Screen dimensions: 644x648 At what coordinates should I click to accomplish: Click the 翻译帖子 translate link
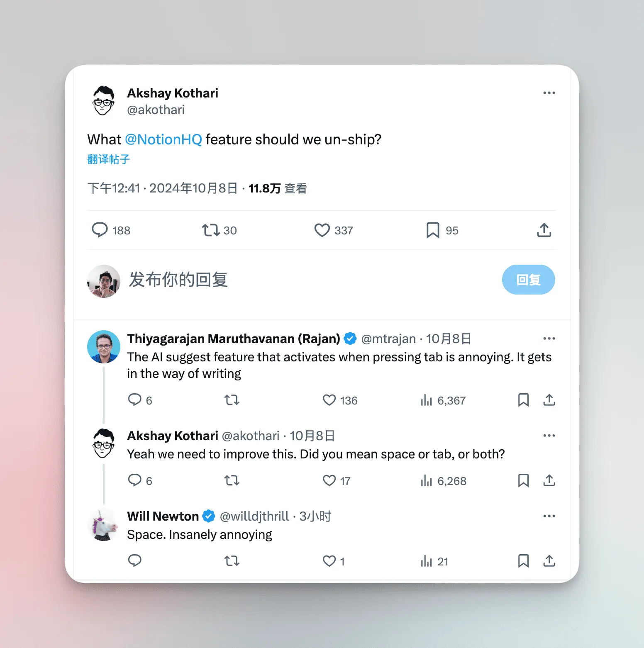(x=109, y=159)
